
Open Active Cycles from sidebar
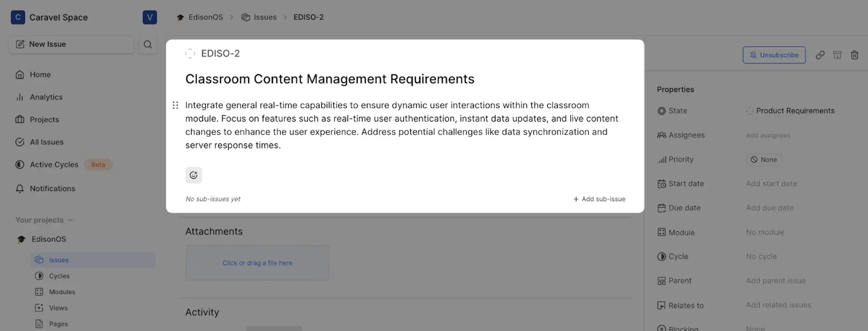click(x=54, y=165)
